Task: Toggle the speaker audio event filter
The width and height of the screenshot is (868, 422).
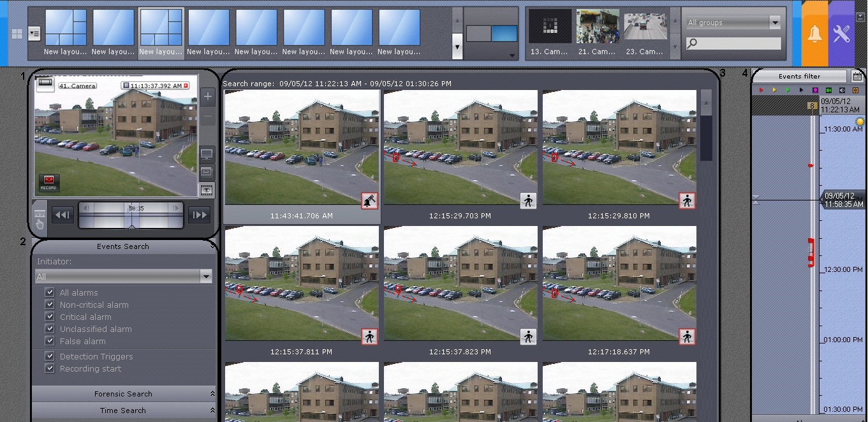Action: pos(842,91)
